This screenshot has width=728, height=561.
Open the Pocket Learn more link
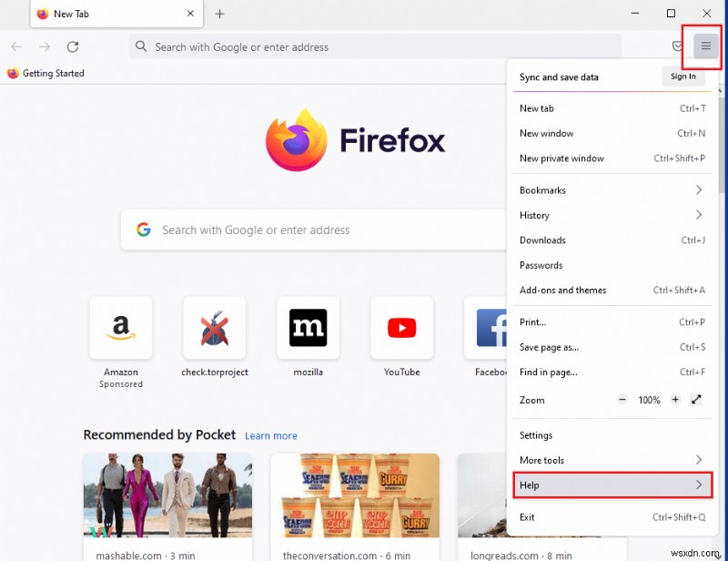tap(271, 435)
